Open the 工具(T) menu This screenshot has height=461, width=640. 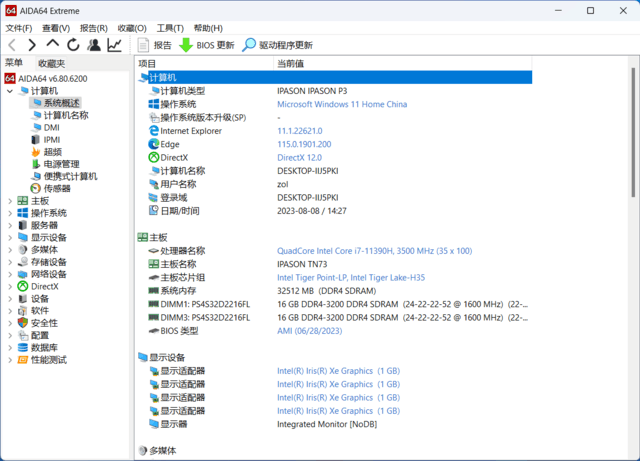coord(170,28)
